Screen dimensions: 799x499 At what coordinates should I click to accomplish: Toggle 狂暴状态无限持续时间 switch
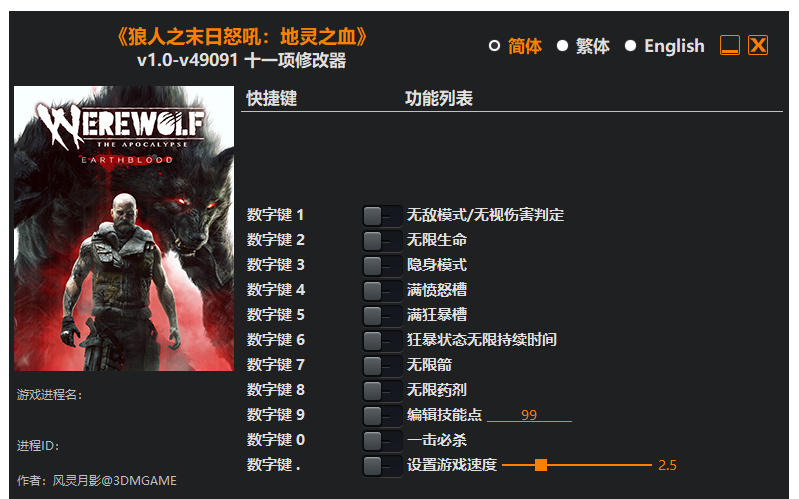pos(382,340)
